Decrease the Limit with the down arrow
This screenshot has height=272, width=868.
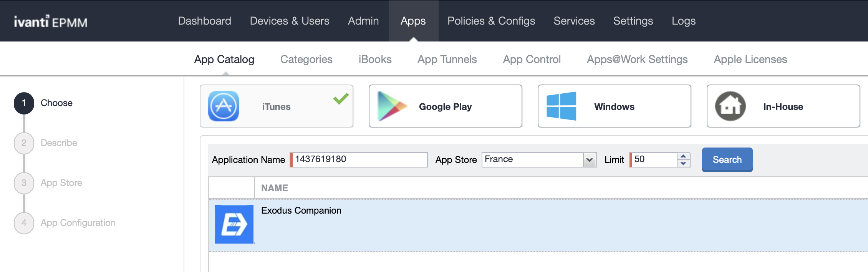683,163
